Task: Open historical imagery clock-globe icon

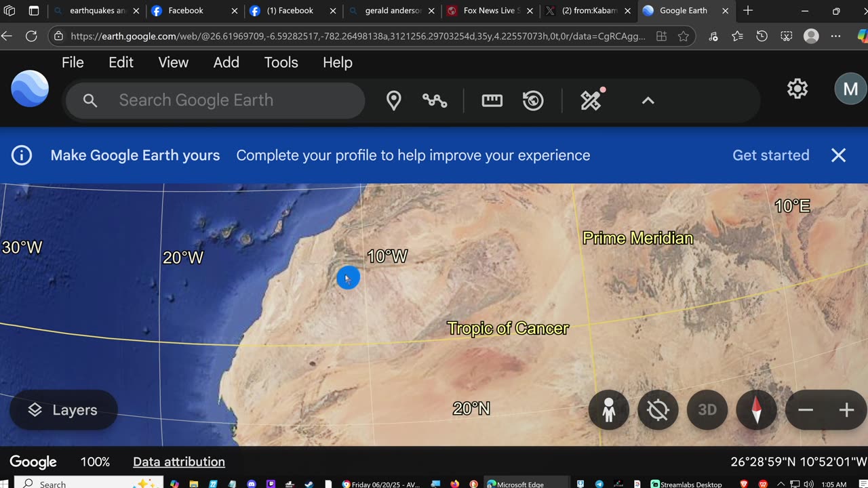Action: click(x=533, y=100)
